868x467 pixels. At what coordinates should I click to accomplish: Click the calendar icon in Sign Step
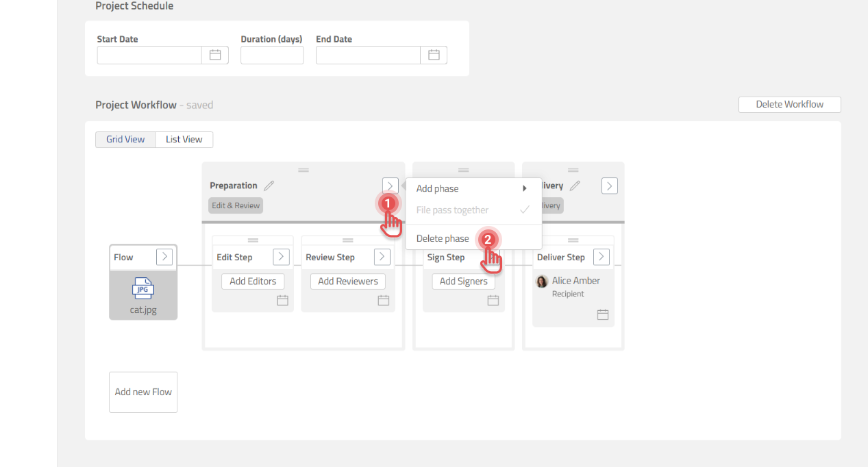pyautogui.click(x=493, y=300)
